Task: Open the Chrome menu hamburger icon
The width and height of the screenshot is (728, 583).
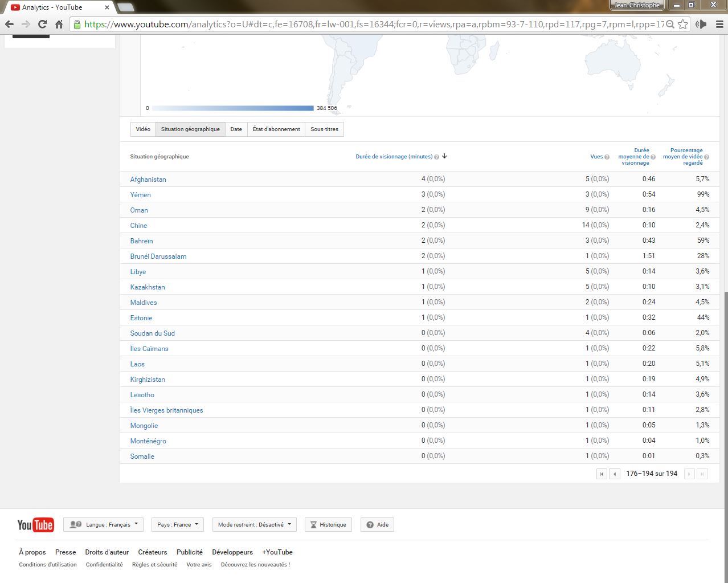Action: pos(719,24)
